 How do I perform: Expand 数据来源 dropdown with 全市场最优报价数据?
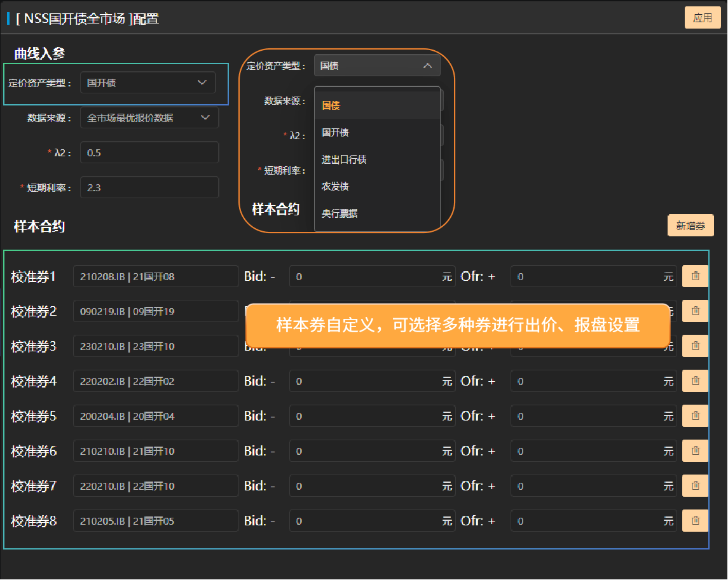[x=149, y=118]
